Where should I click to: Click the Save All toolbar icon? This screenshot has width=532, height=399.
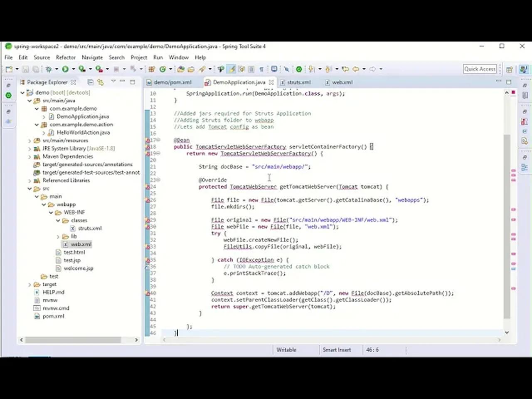point(35,69)
